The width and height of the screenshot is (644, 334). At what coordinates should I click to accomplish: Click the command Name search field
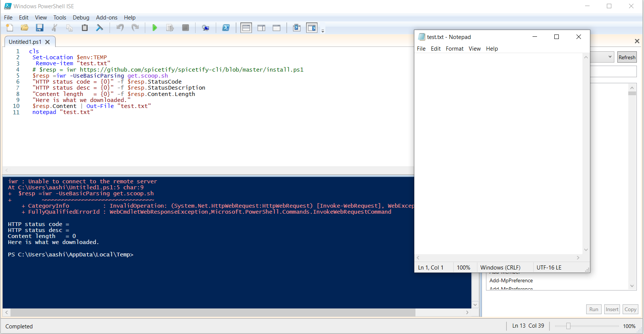[613, 72]
